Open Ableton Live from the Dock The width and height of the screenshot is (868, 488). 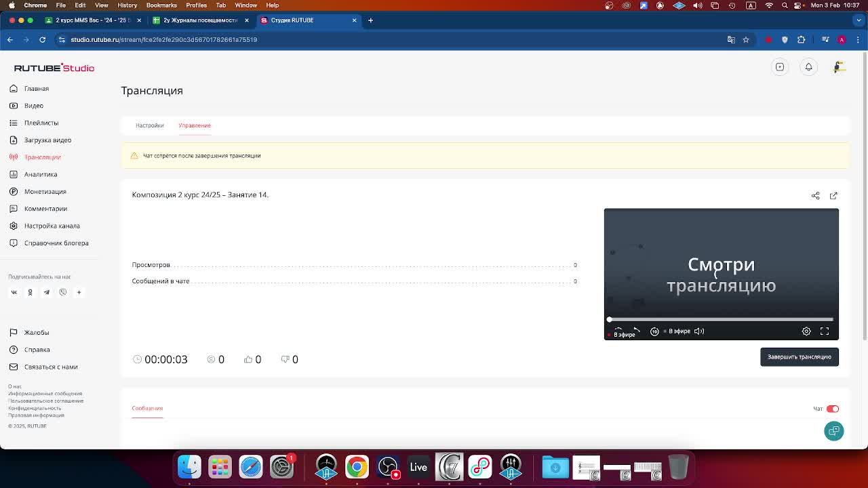tap(418, 466)
